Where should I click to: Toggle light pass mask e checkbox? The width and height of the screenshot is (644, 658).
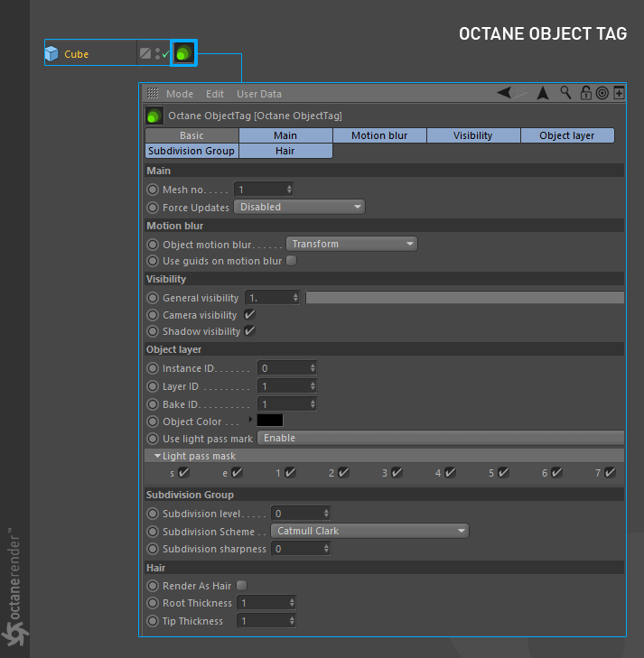pyautogui.click(x=237, y=473)
